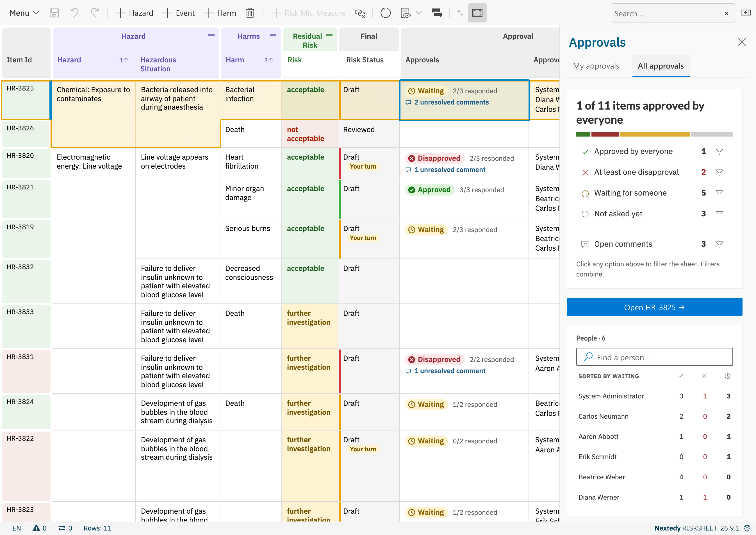Sort people by the approved checkmark icon
756x535 pixels.
(x=681, y=376)
